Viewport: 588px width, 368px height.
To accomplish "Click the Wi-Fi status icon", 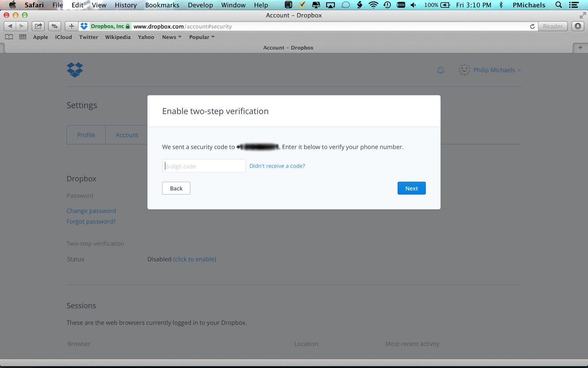I will click(373, 5).
